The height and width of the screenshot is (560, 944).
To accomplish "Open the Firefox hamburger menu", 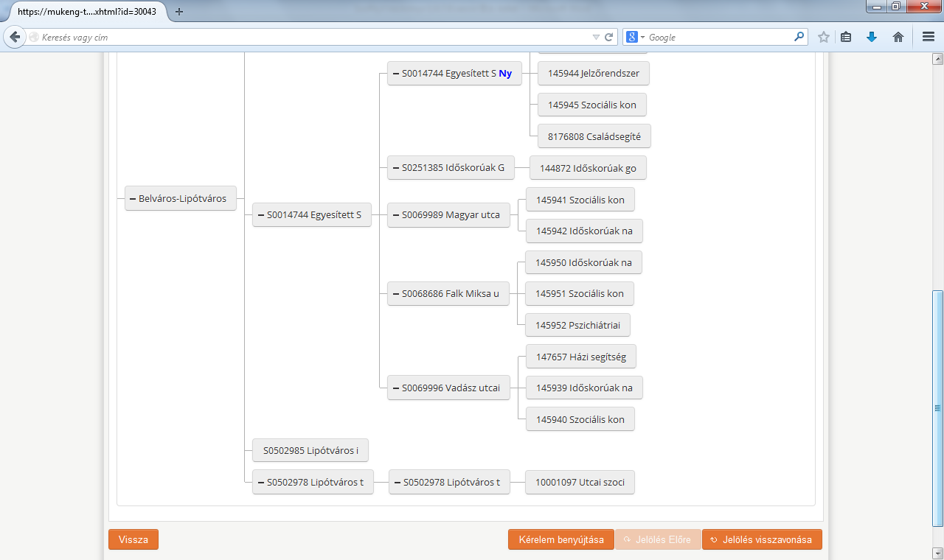I will [x=929, y=37].
